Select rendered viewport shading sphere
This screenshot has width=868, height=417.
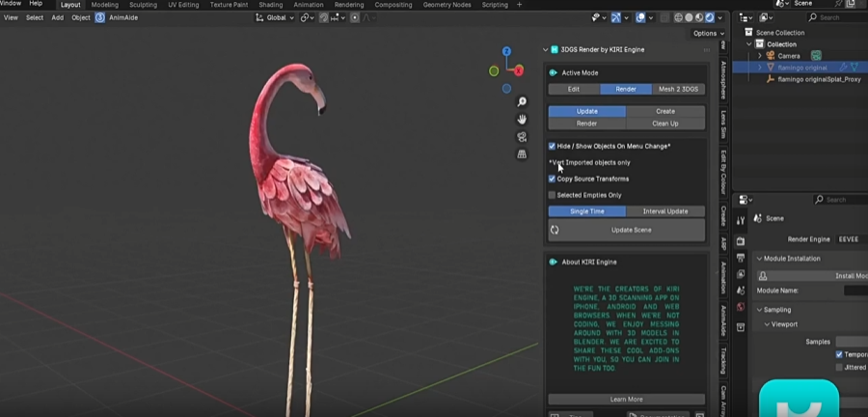[x=710, y=17]
